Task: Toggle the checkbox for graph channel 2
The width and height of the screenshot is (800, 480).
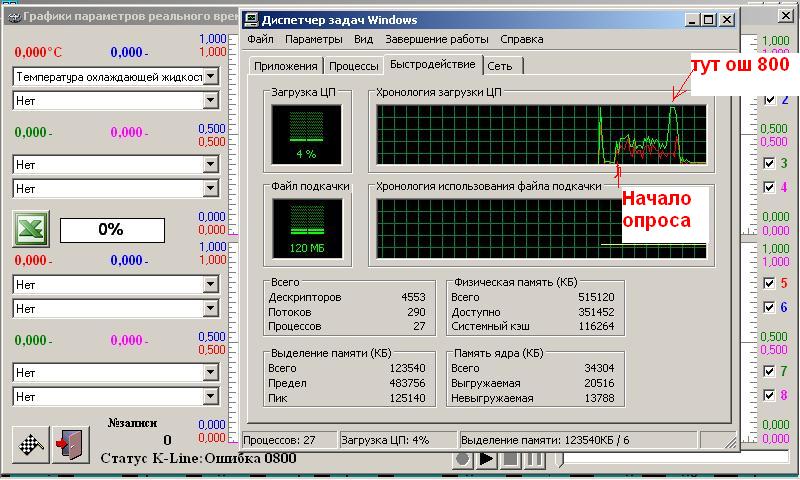Action: click(x=769, y=100)
